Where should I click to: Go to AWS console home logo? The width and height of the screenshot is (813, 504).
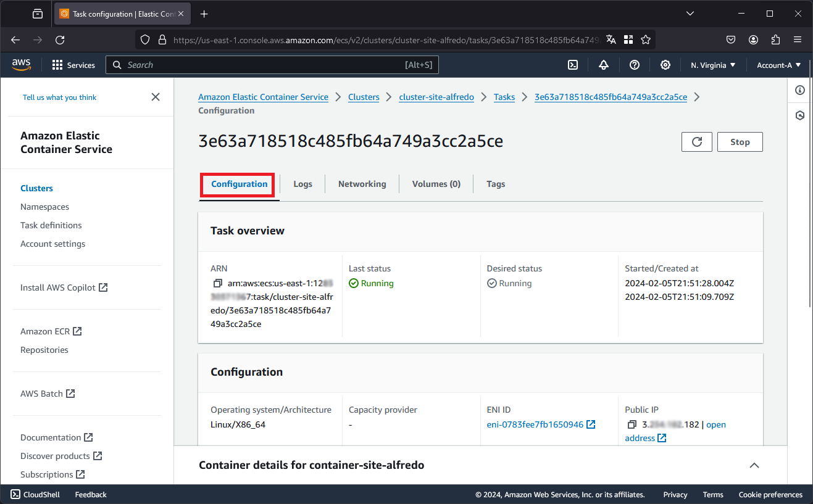tap(21, 65)
